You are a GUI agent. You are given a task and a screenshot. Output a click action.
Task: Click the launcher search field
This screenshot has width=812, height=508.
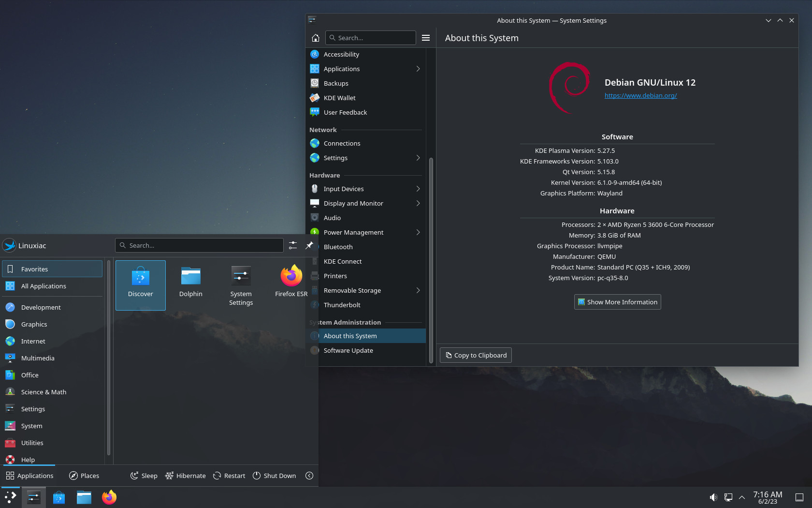coord(199,245)
